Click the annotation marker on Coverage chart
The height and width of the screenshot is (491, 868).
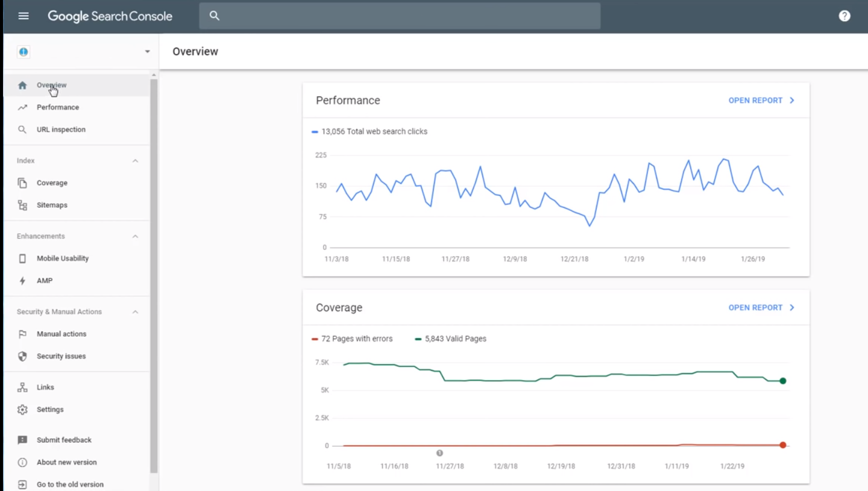(439, 453)
